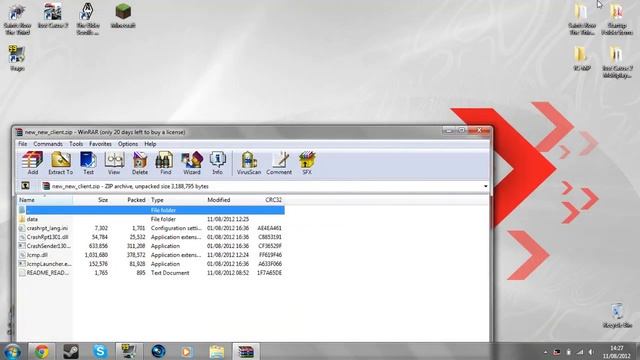Show archive Info icon
640x360 pixels.
(x=217, y=163)
